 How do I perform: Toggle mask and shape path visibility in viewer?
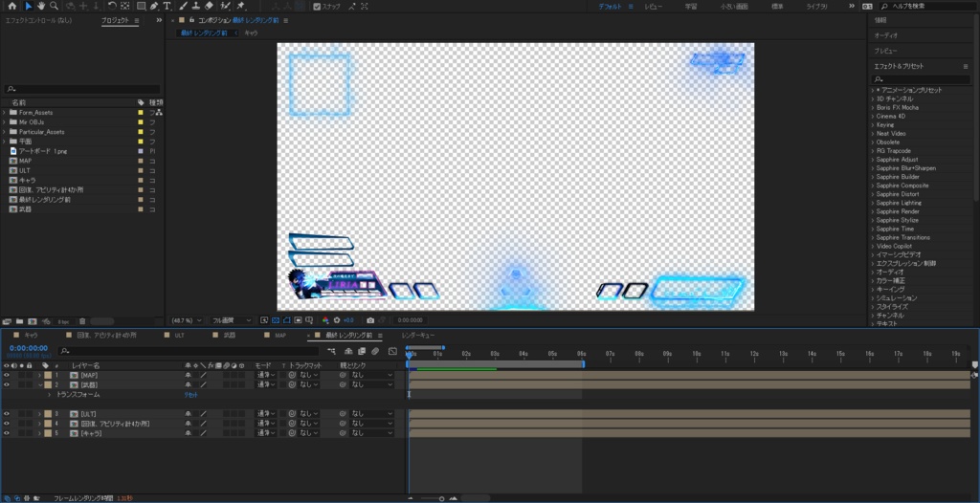287,320
